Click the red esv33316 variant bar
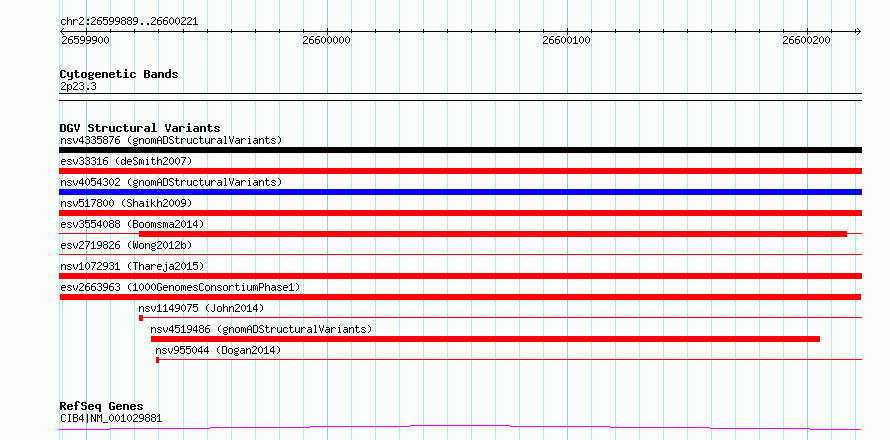This screenshot has height=440, width=890. tap(460, 171)
